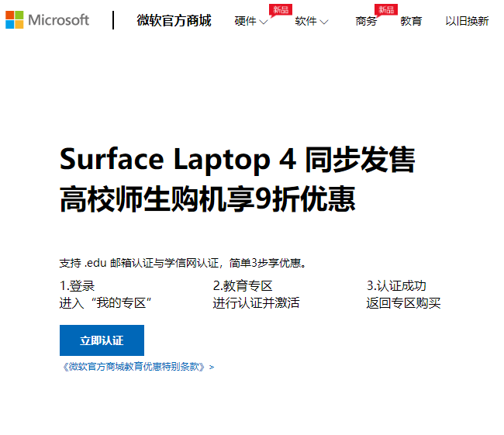Click the Surface Laptop 4 同步发售 headline
The width and height of the screenshot is (504, 435).
pos(237,160)
